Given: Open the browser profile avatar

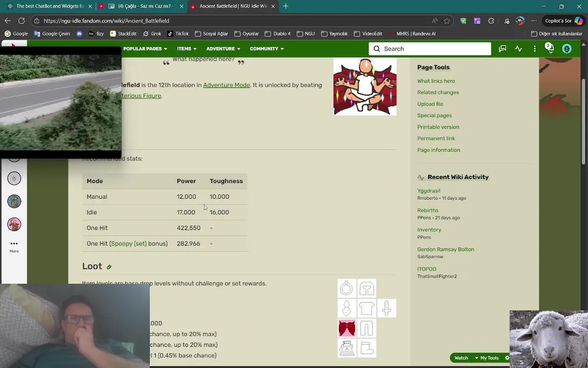Looking at the screenshot, I should 520,21.
